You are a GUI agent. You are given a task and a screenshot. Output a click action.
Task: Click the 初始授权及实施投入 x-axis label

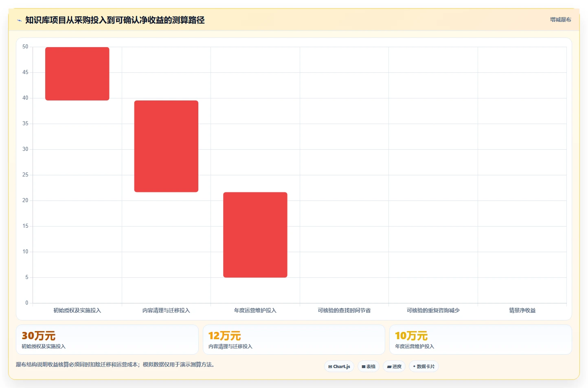77,310
